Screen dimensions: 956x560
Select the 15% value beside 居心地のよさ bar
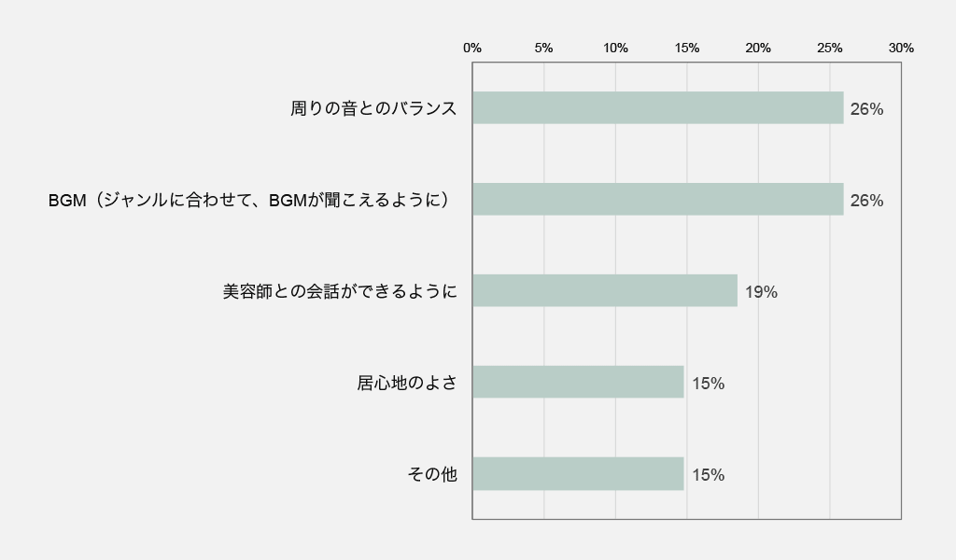[x=708, y=384]
